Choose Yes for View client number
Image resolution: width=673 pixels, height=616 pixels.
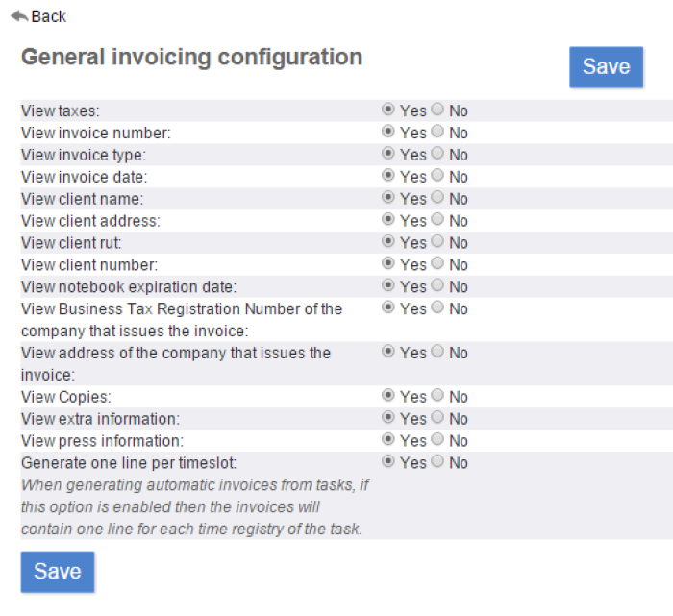click(388, 263)
